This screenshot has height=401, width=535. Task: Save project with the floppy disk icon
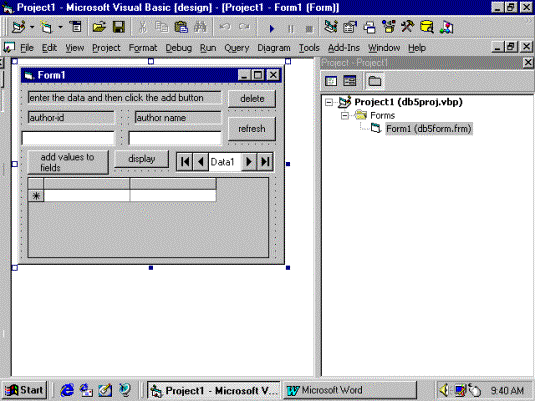pos(119,27)
